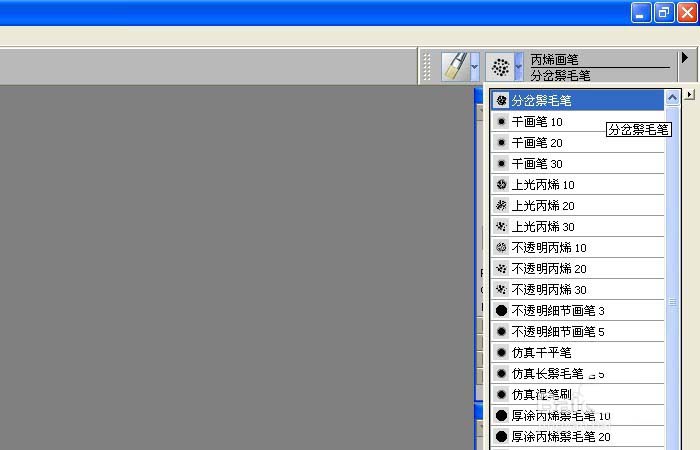700x450 pixels.
Task: Select 厚涂丙烯鬃毛笔 10 variant
Action: click(578, 415)
